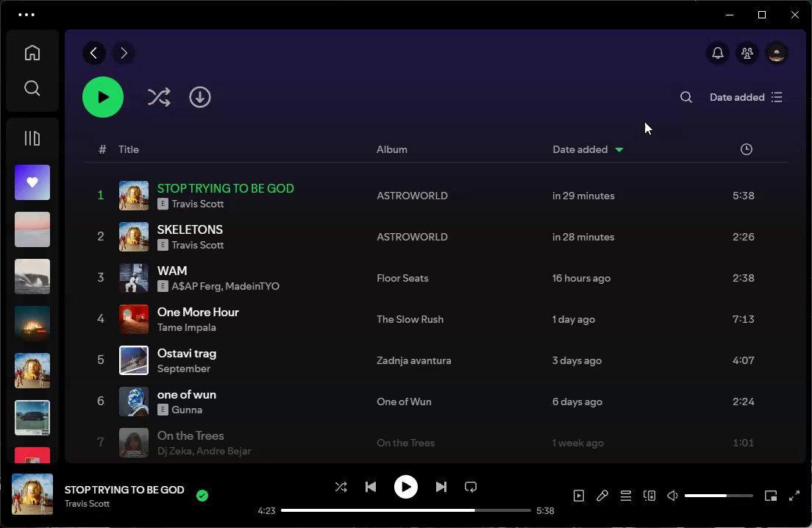Enter full screen mode
This screenshot has height=528, width=812.
[x=794, y=496]
